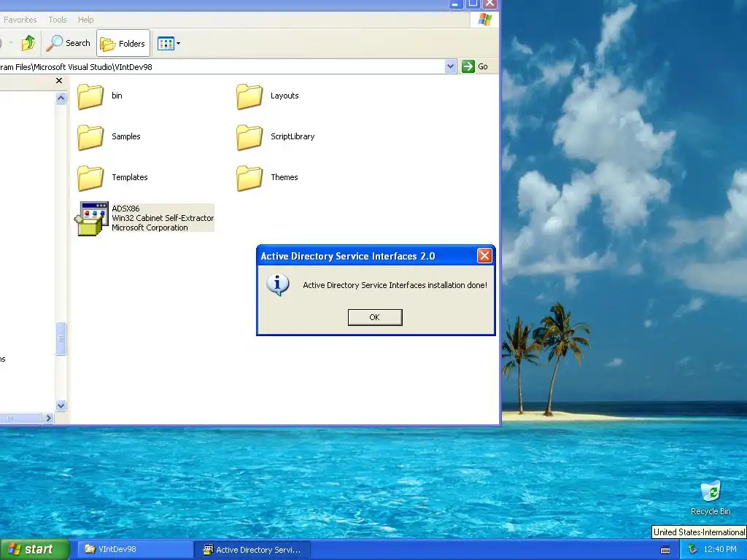Close the Folders side pane
Screen dimensions: 747x560
[59, 80]
